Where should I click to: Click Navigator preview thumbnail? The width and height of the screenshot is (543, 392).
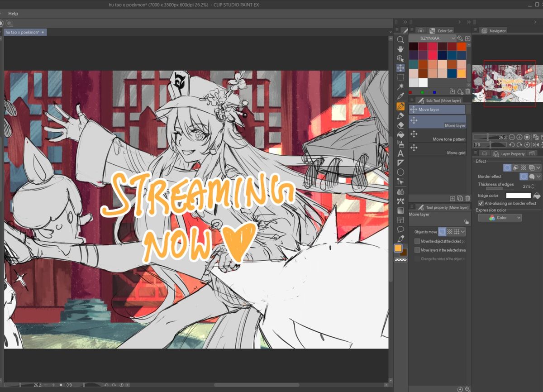tap(507, 83)
